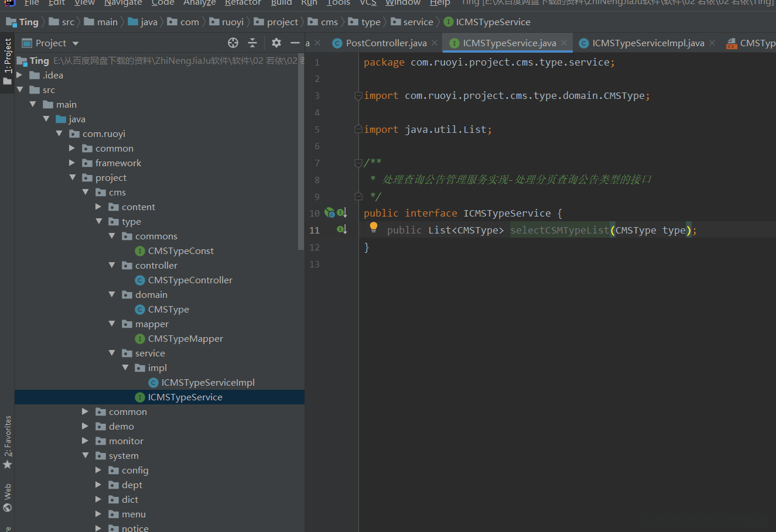Open Project panel settings gear
Viewport: 776px width, 532px height.
[x=276, y=43]
